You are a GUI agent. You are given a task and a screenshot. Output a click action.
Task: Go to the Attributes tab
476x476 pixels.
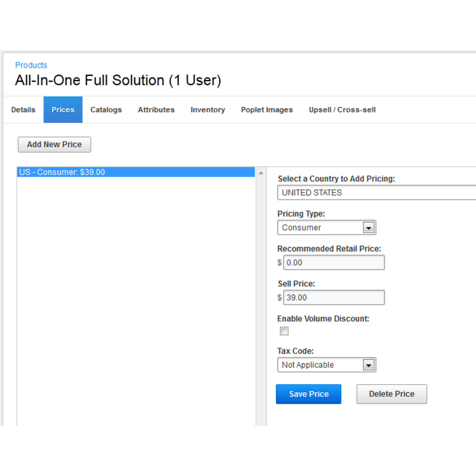tap(156, 110)
